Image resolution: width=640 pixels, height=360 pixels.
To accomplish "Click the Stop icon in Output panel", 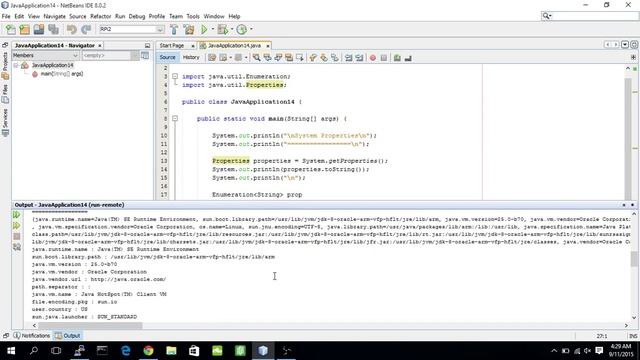I will coord(17,236).
